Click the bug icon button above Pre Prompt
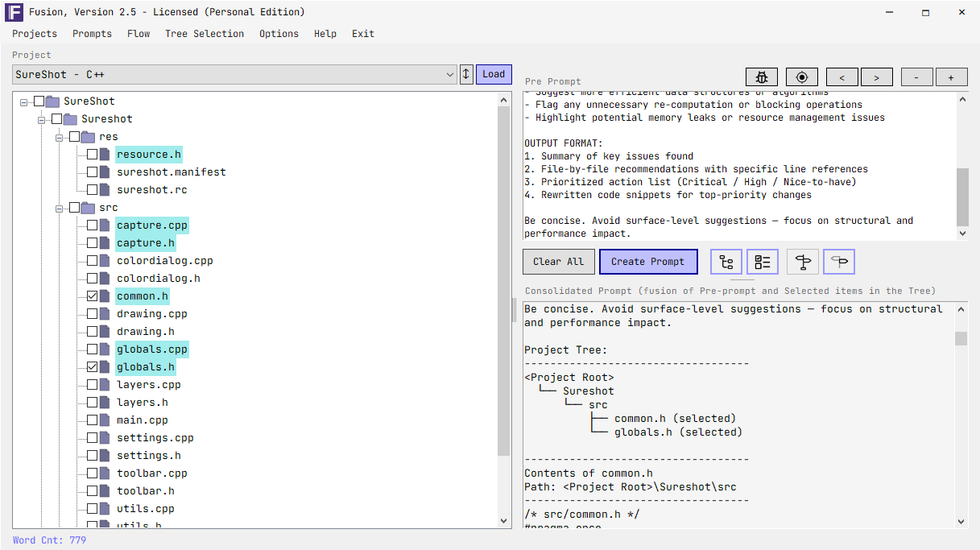Viewport: 980px width, 550px height. [x=762, y=77]
